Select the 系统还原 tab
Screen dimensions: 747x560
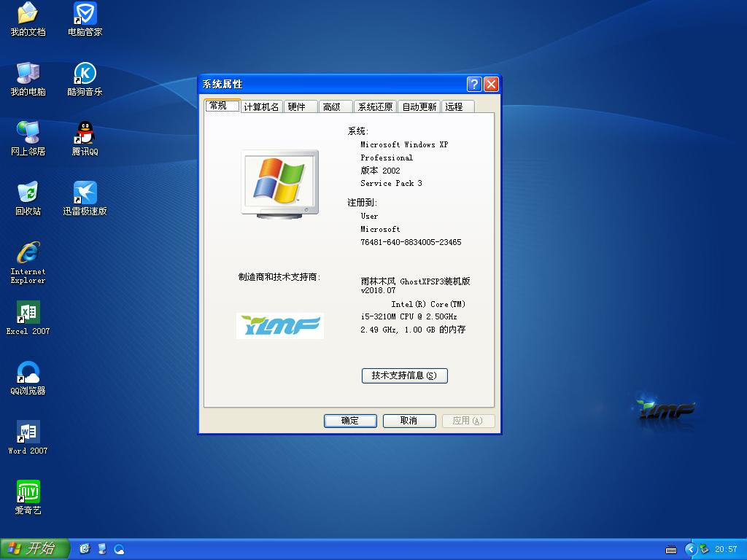coord(373,106)
